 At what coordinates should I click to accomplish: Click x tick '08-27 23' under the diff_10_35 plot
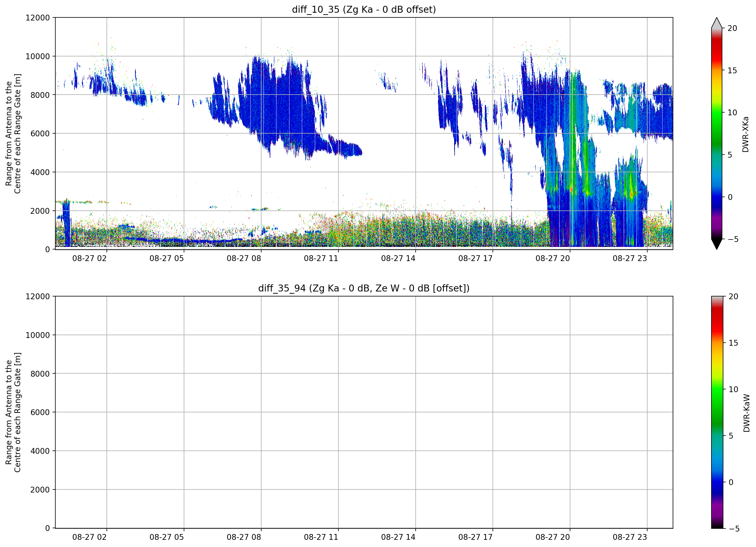click(x=630, y=259)
